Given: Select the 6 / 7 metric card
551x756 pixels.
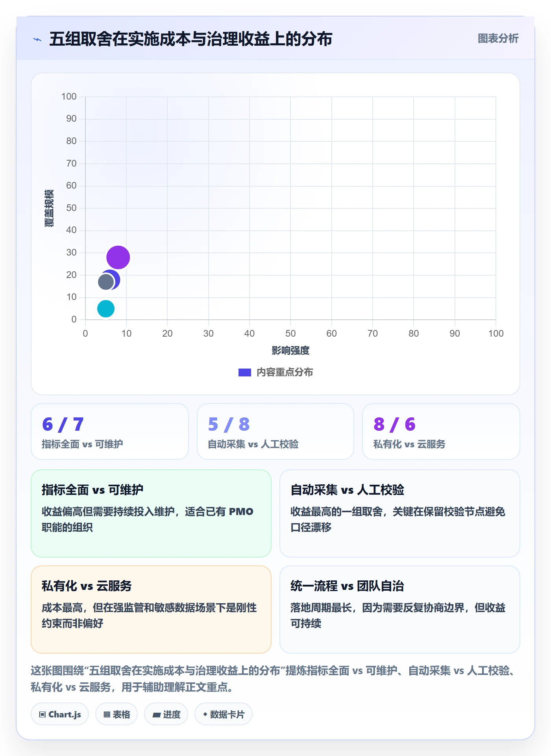Looking at the screenshot, I should tap(110, 432).
